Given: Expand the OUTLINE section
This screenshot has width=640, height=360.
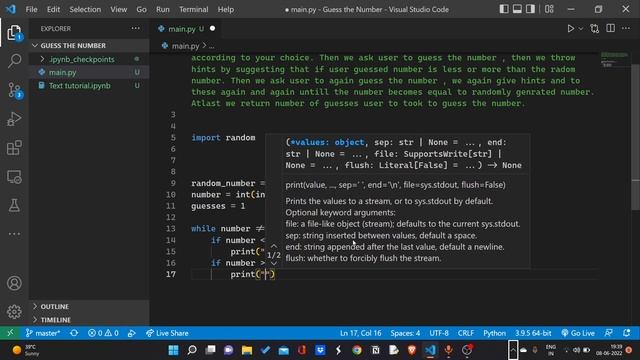Looking at the screenshot, I should click(x=89, y=306).
